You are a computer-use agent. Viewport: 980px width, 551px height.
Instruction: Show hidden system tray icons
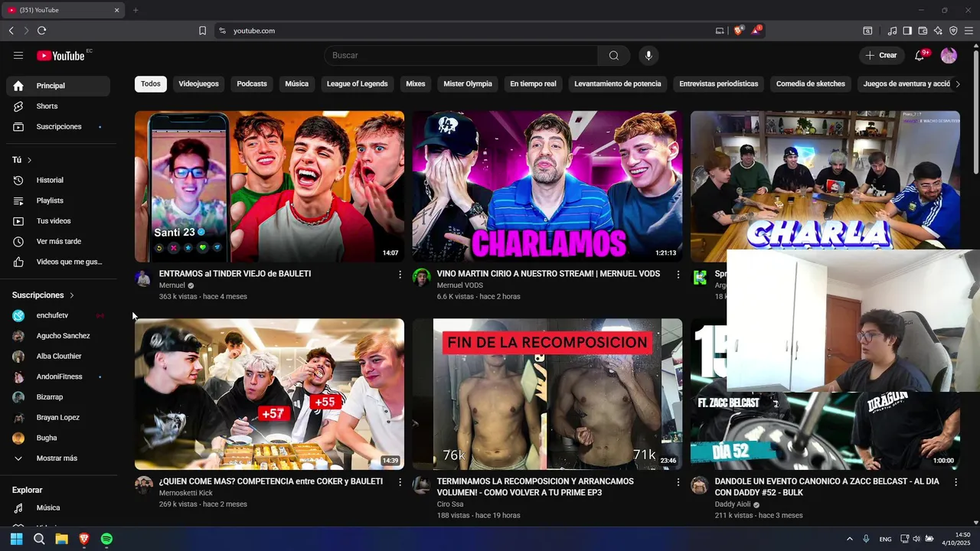(x=849, y=539)
